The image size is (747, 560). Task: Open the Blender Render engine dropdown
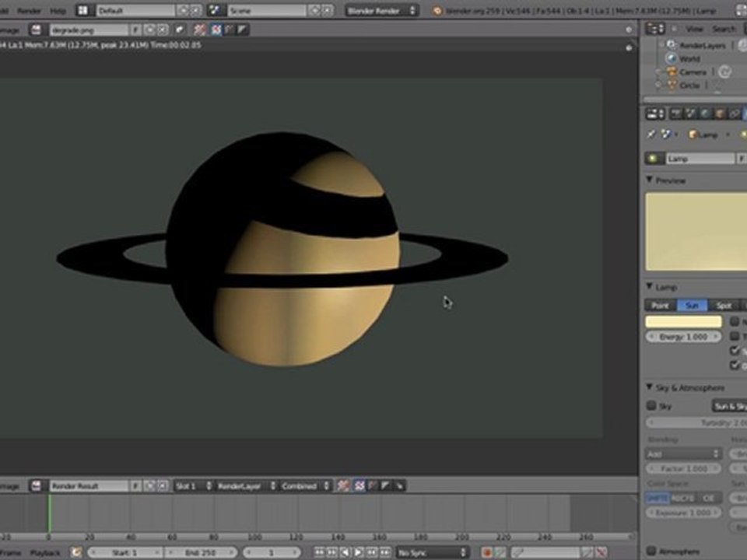[x=382, y=10]
